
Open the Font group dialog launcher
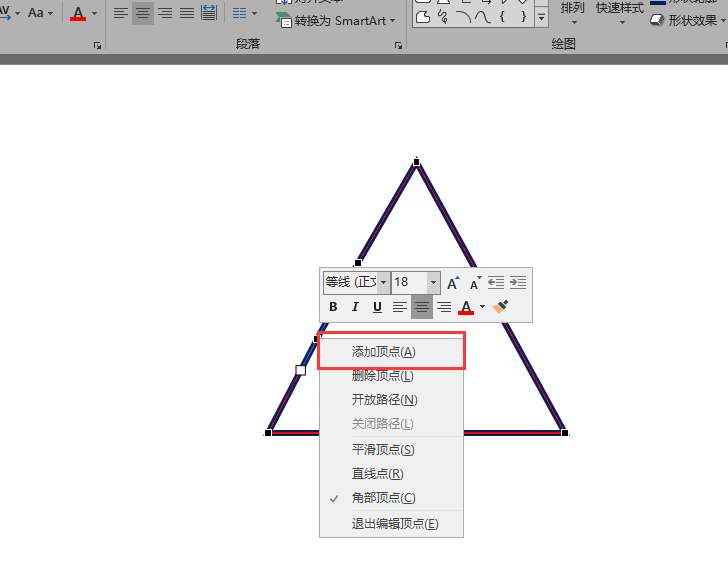click(x=97, y=45)
